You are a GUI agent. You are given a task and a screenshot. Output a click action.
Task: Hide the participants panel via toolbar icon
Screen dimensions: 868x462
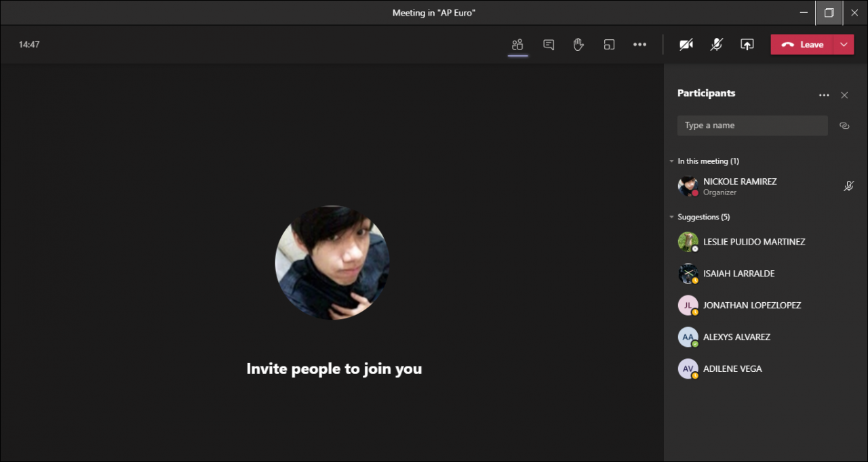[x=517, y=45]
